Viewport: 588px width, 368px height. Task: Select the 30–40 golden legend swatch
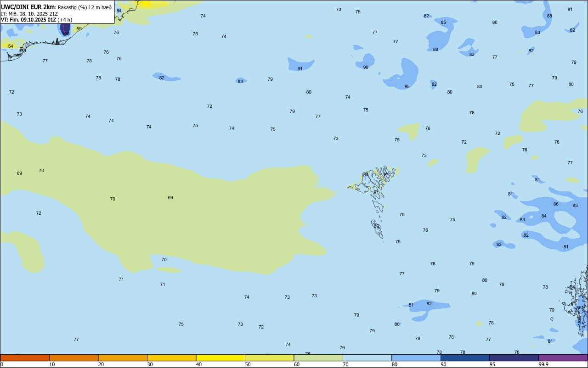(171, 357)
